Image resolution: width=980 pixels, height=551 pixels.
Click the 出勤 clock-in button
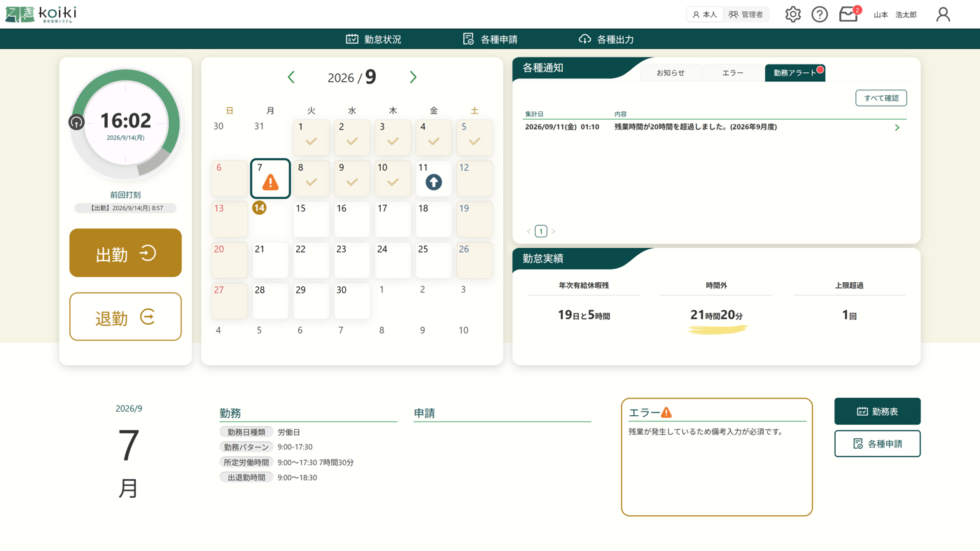[125, 253]
